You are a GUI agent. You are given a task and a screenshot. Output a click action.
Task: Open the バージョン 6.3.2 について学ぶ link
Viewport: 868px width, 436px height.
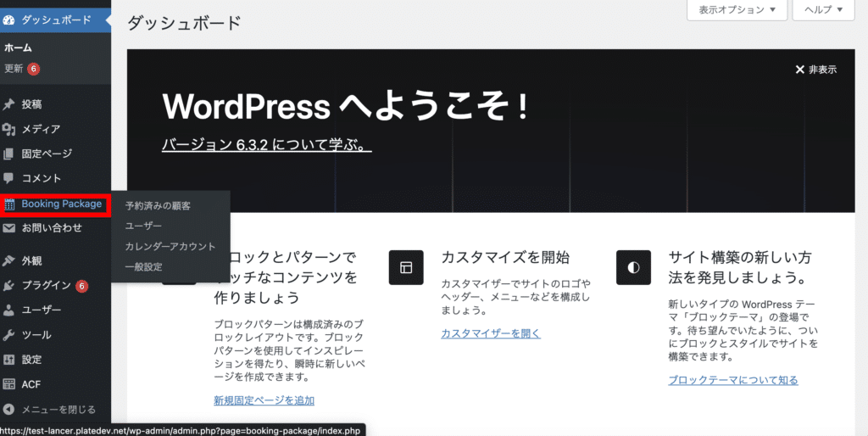tap(266, 145)
